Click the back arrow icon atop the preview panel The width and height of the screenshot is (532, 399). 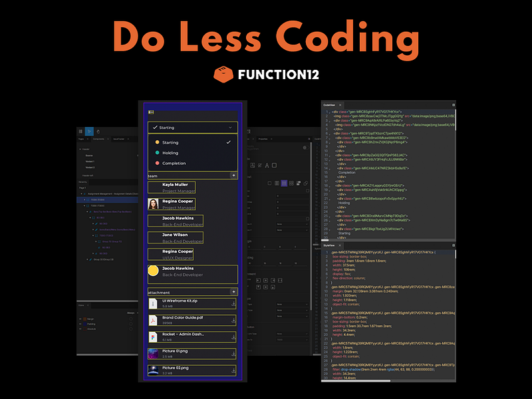click(x=151, y=112)
